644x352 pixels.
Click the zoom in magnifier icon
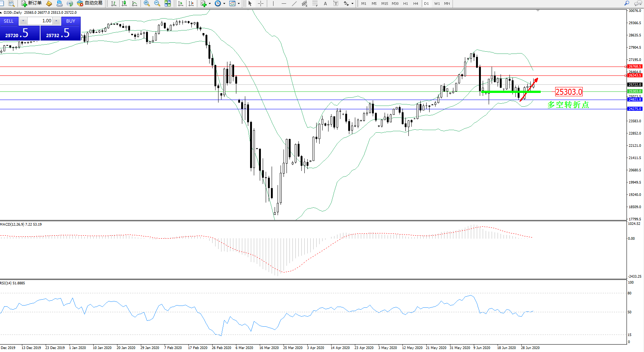point(147,3)
